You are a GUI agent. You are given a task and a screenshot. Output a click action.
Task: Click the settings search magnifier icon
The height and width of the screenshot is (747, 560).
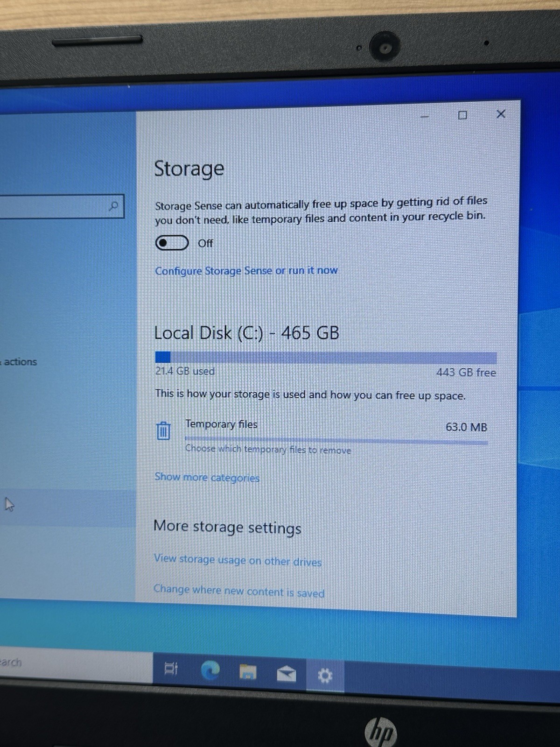pyautogui.click(x=113, y=206)
